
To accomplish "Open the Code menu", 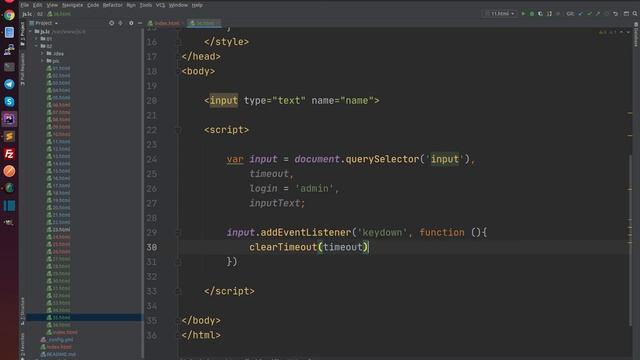I will point(93,5).
